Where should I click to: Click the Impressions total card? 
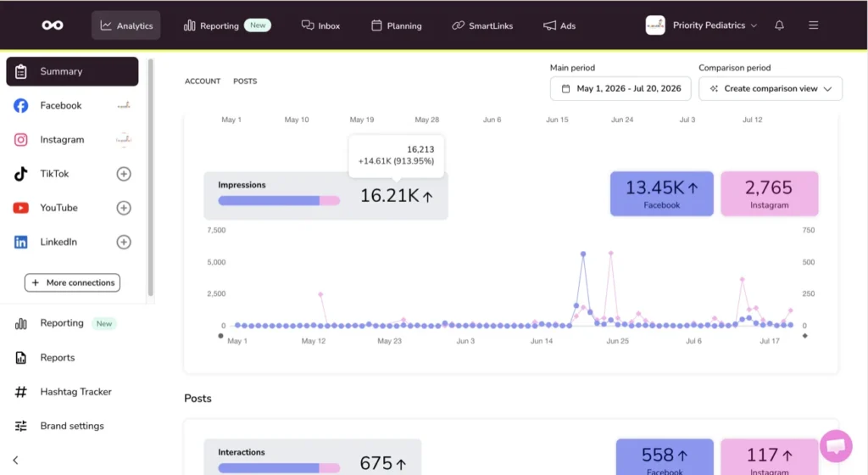click(325, 195)
